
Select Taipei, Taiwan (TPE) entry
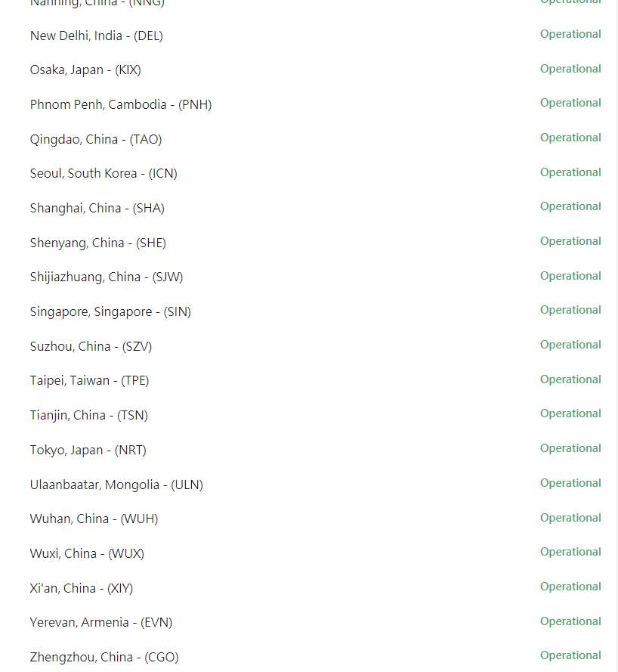click(89, 380)
